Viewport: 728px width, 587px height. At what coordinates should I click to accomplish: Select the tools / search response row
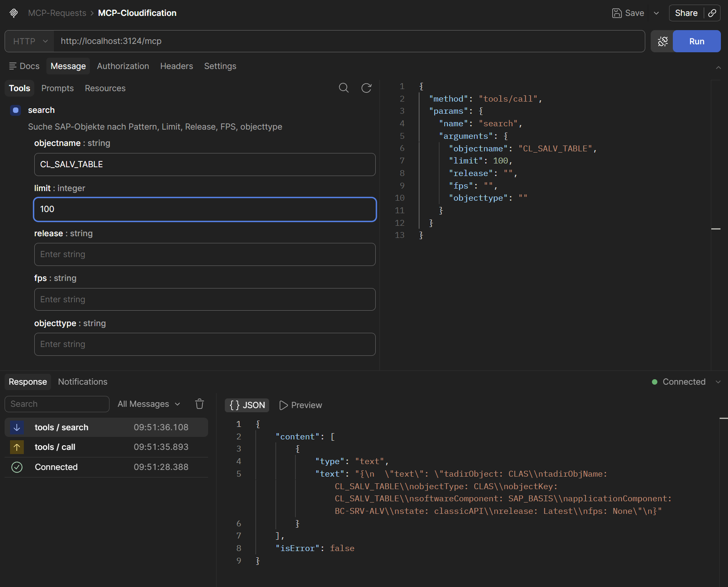[x=106, y=427]
